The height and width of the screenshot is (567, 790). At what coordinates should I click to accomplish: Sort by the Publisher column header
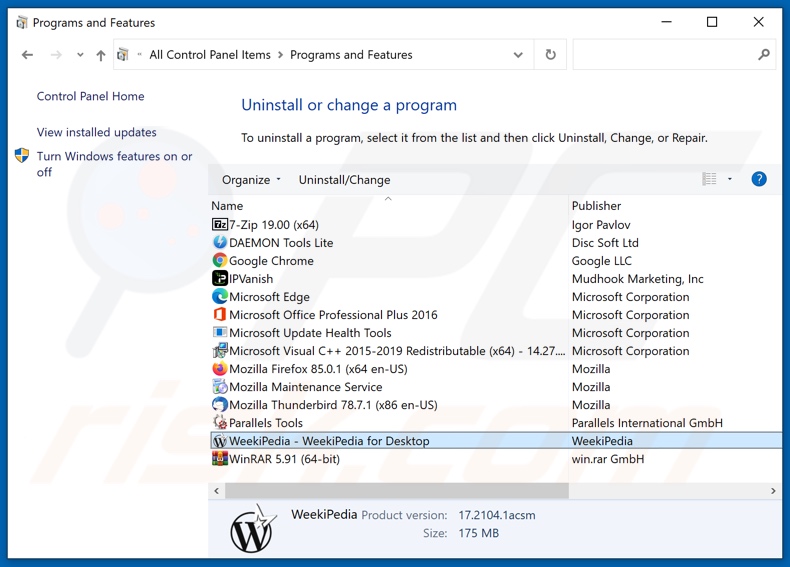click(597, 206)
